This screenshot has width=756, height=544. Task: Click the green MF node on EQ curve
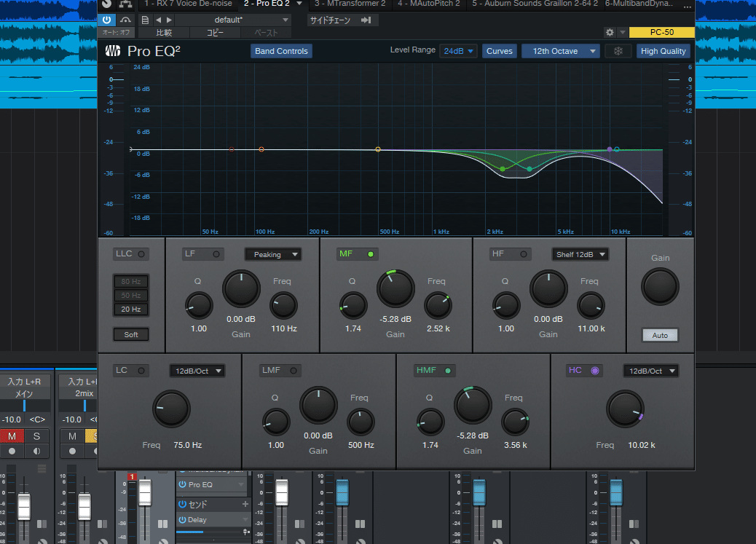[x=503, y=169]
